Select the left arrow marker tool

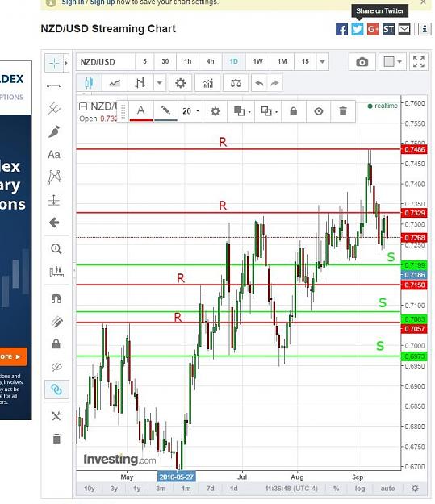[x=54, y=223]
